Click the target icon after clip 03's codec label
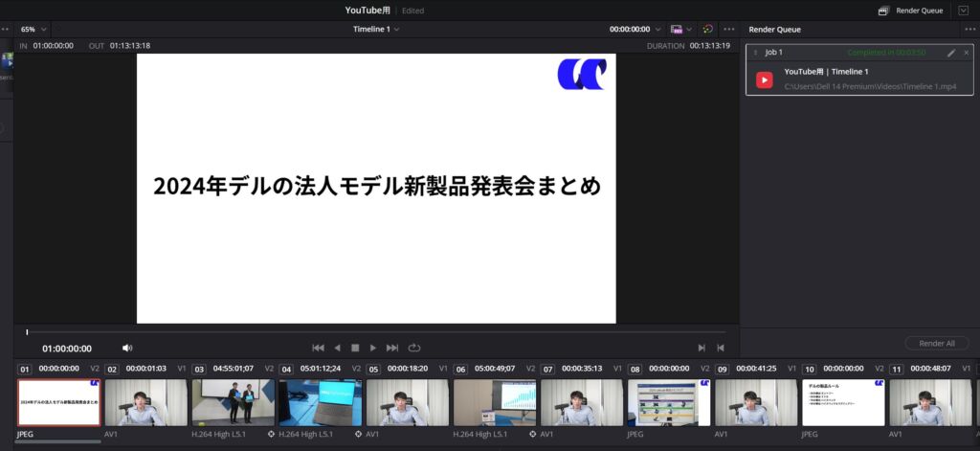Image resolution: width=980 pixels, height=451 pixels. pyautogui.click(x=271, y=434)
